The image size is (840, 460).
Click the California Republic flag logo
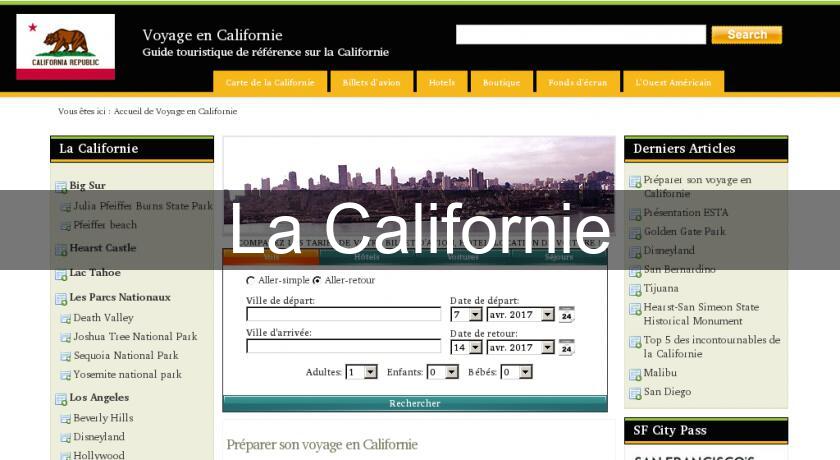(x=66, y=47)
